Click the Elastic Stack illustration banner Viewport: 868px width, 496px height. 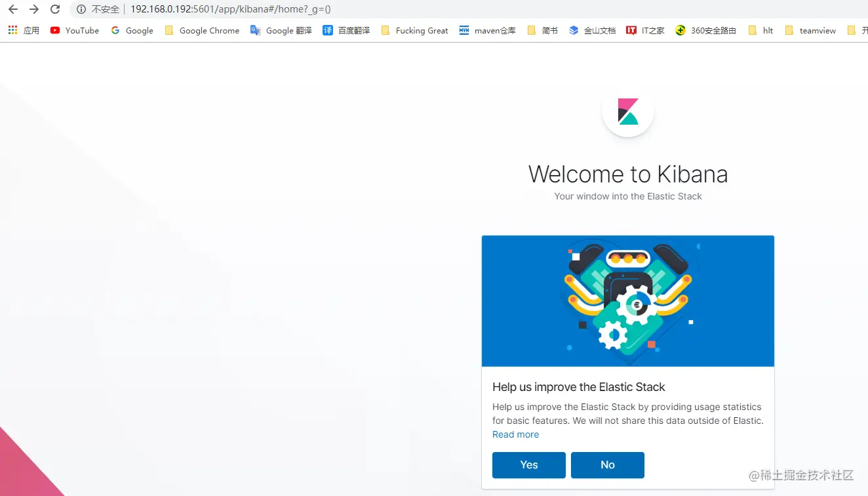628,301
